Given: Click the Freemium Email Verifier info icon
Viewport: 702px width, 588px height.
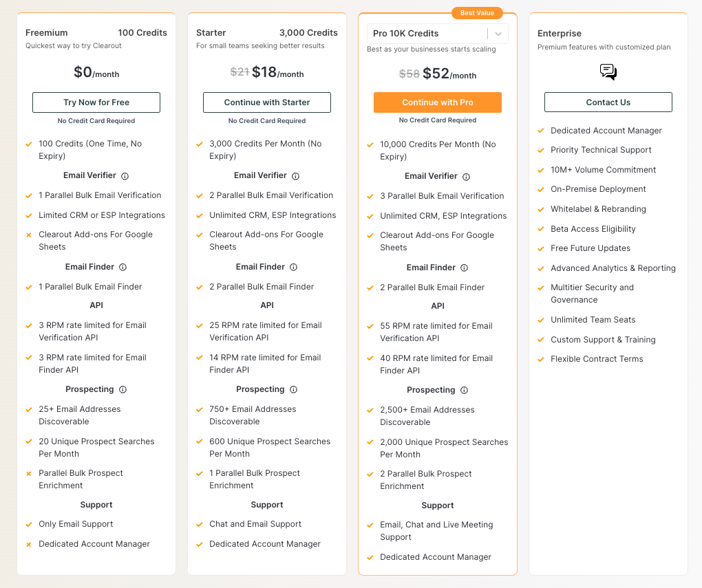Looking at the screenshot, I should click(125, 176).
